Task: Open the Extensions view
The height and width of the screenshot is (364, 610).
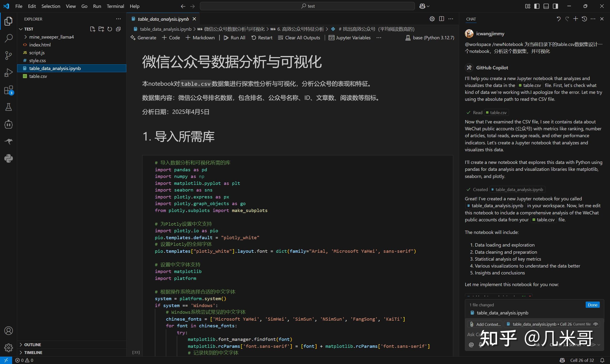Action: click(x=9, y=90)
